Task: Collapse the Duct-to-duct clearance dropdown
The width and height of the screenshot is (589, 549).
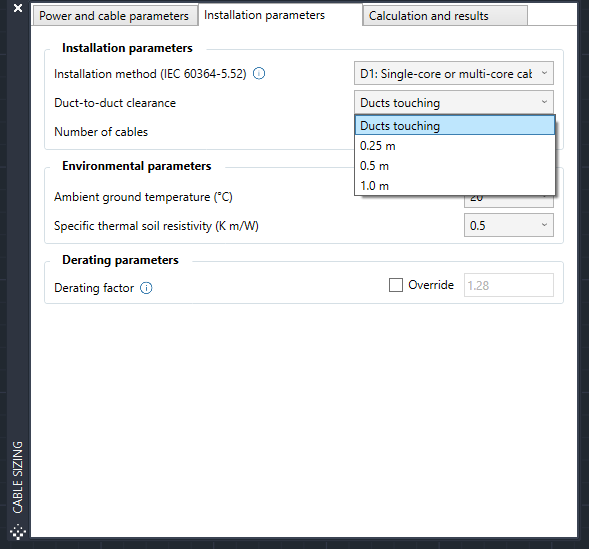Action: (x=453, y=102)
